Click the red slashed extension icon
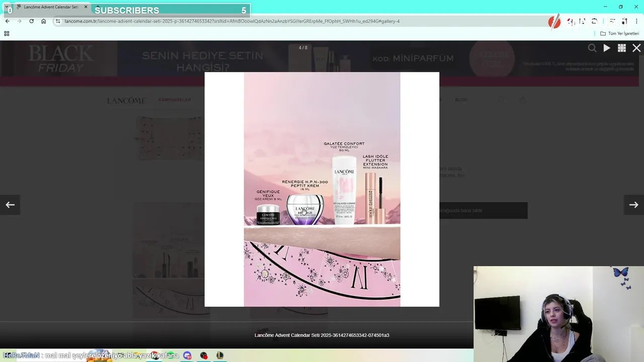The width and height of the screenshot is (644, 362). pos(554,22)
